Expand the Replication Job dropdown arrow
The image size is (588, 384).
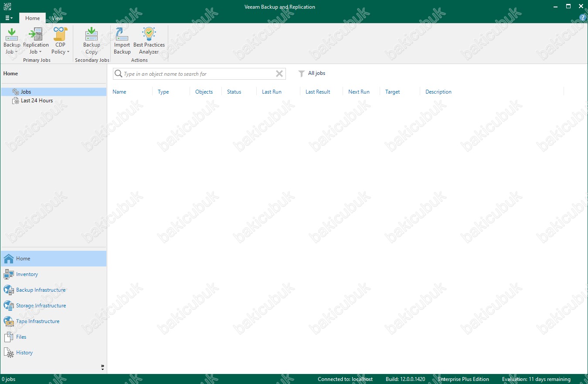click(x=41, y=52)
